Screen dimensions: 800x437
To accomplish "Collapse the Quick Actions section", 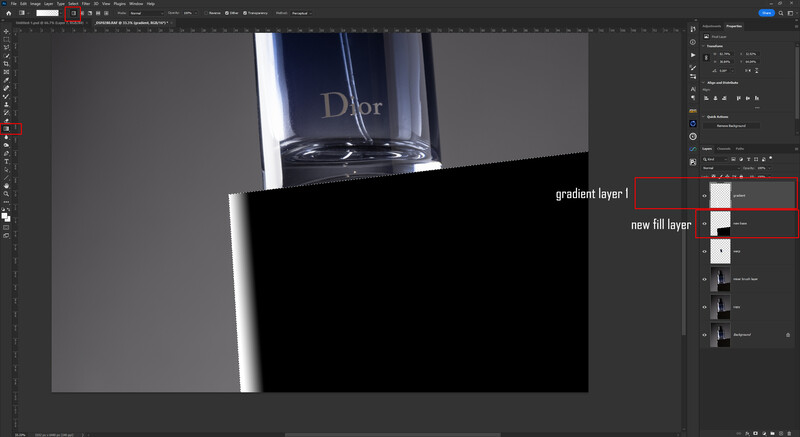I will point(703,117).
